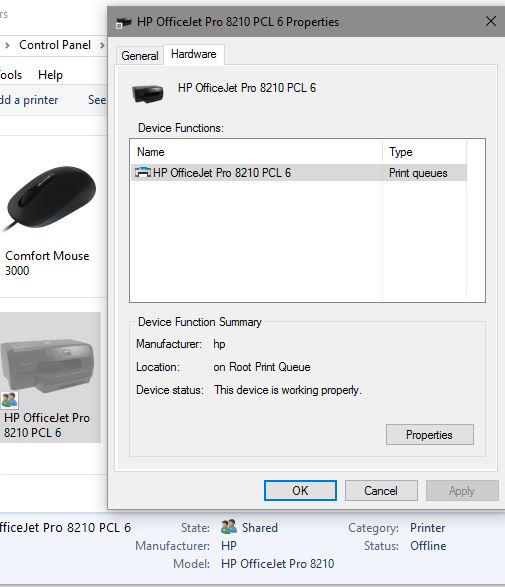Cancel the printer properties dialog
The height and width of the screenshot is (587, 505).
tap(381, 490)
